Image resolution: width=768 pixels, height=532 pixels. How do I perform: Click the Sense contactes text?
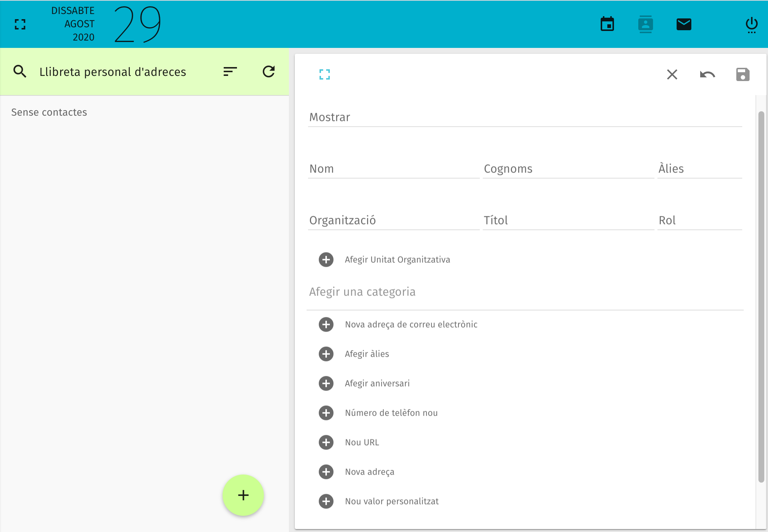[49, 112]
